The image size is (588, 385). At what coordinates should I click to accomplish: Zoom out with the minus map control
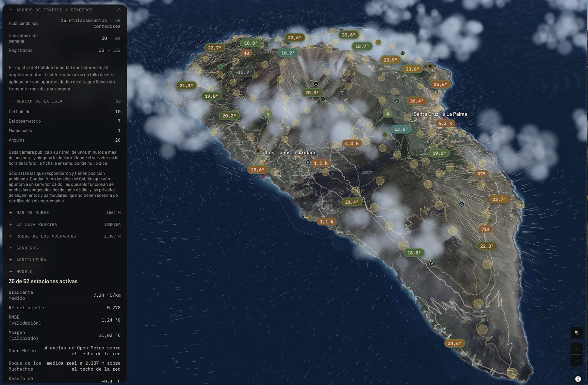point(576,361)
